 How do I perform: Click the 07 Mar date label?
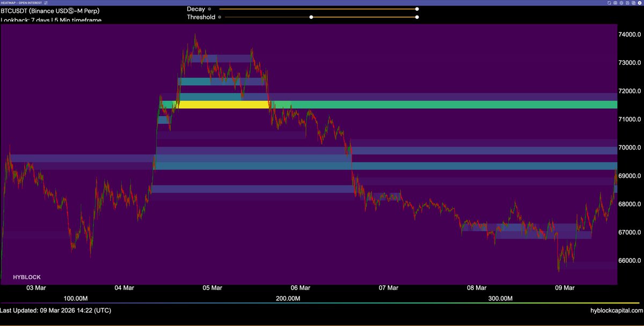pyautogui.click(x=389, y=288)
